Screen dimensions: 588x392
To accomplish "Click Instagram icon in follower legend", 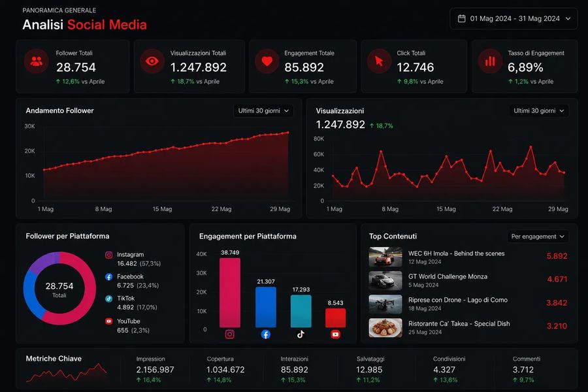I will (108, 255).
